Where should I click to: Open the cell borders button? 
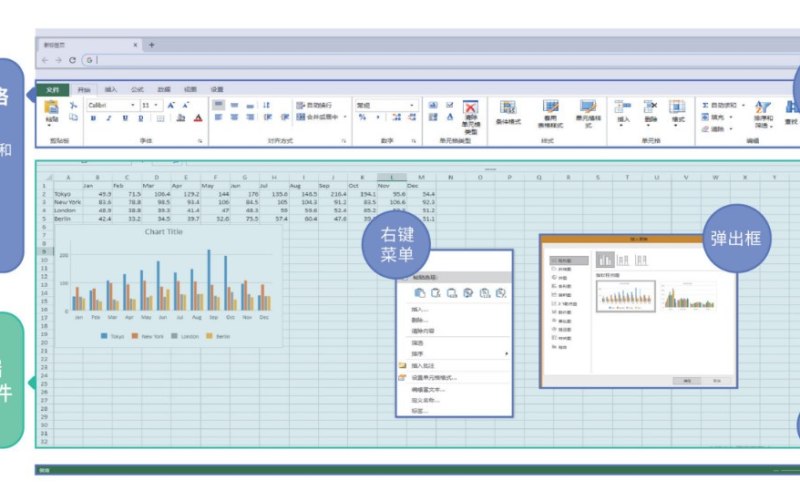pyautogui.click(x=161, y=118)
